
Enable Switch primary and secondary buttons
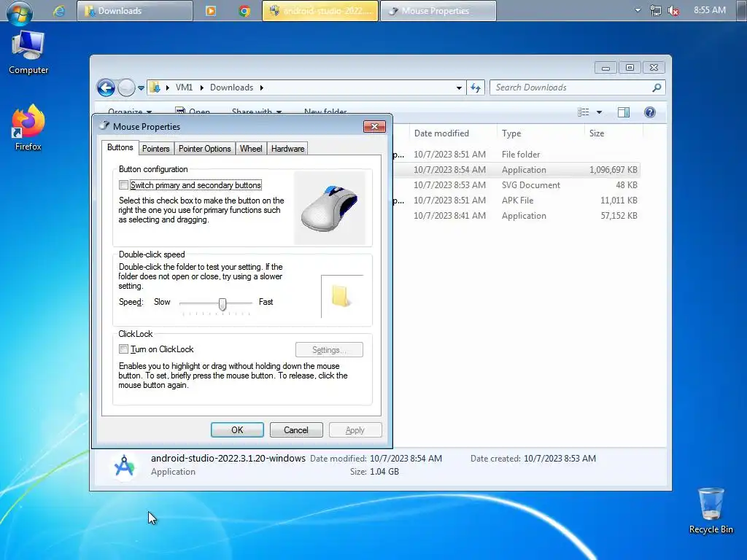pos(124,184)
